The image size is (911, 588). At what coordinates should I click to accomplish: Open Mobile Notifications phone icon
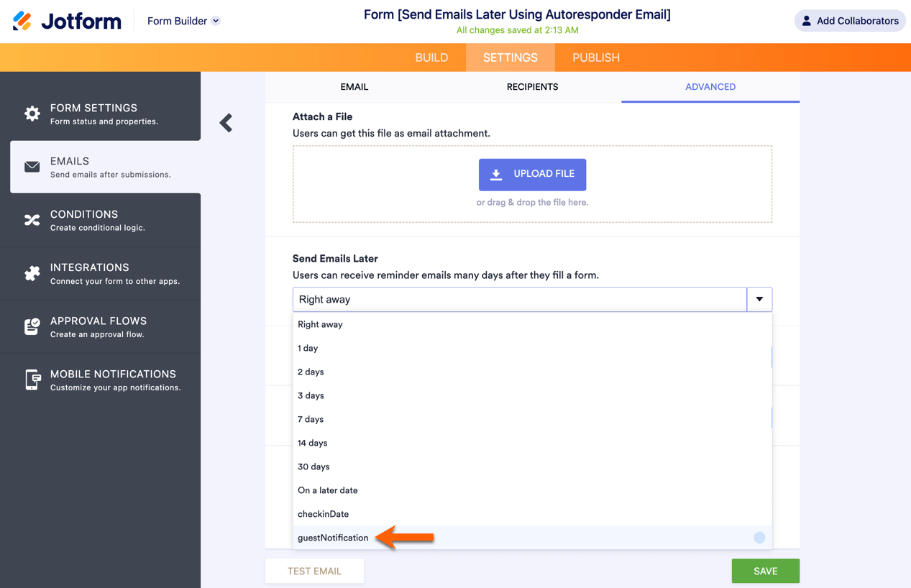(32, 380)
